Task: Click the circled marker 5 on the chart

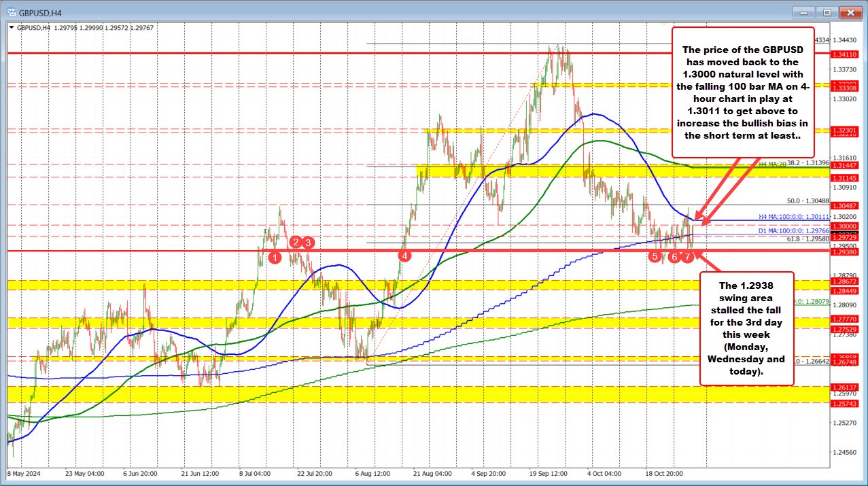Action: (655, 256)
